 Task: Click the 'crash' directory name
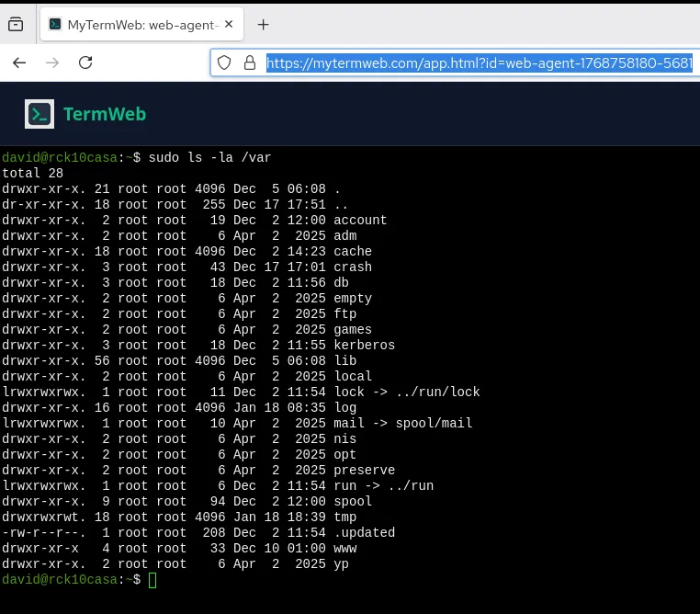coord(353,267)
